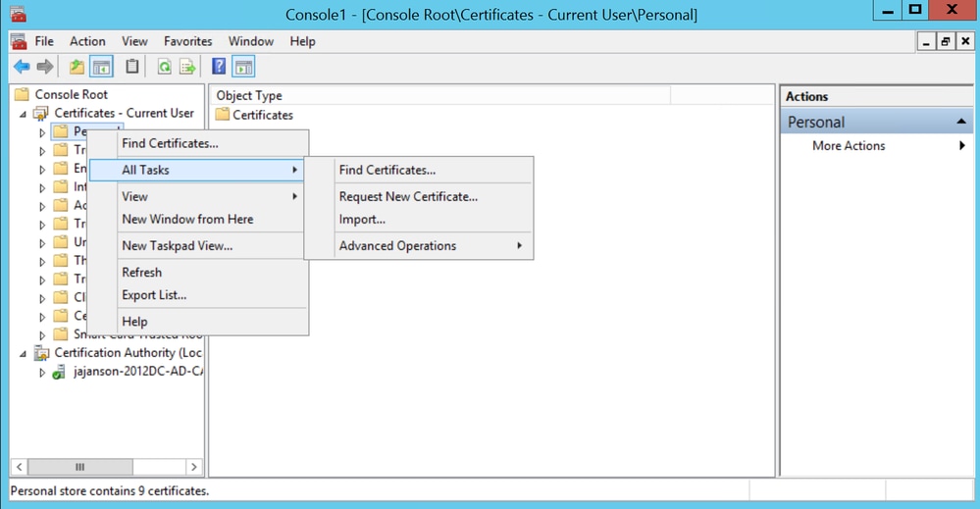Click the tree horizontal scrollbar thumb
This screenshot has height=509, width=980.
tap(80, 467)
